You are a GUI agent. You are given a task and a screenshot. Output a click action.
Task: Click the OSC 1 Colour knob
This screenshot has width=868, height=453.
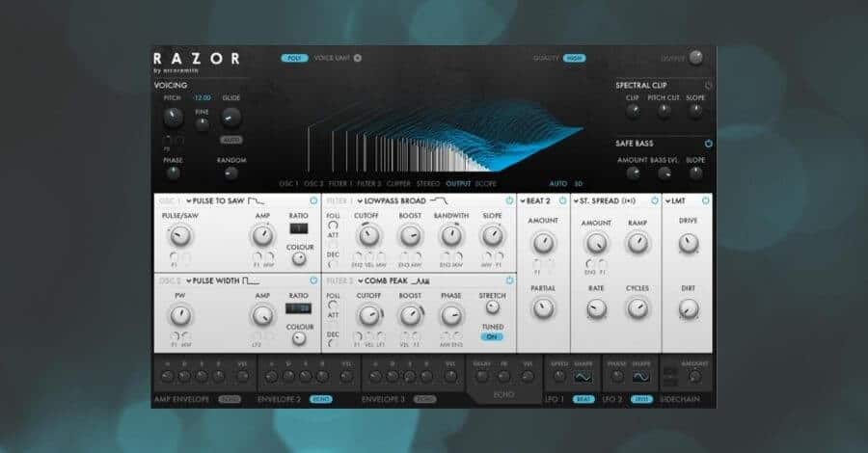click(x=299, y=259)
